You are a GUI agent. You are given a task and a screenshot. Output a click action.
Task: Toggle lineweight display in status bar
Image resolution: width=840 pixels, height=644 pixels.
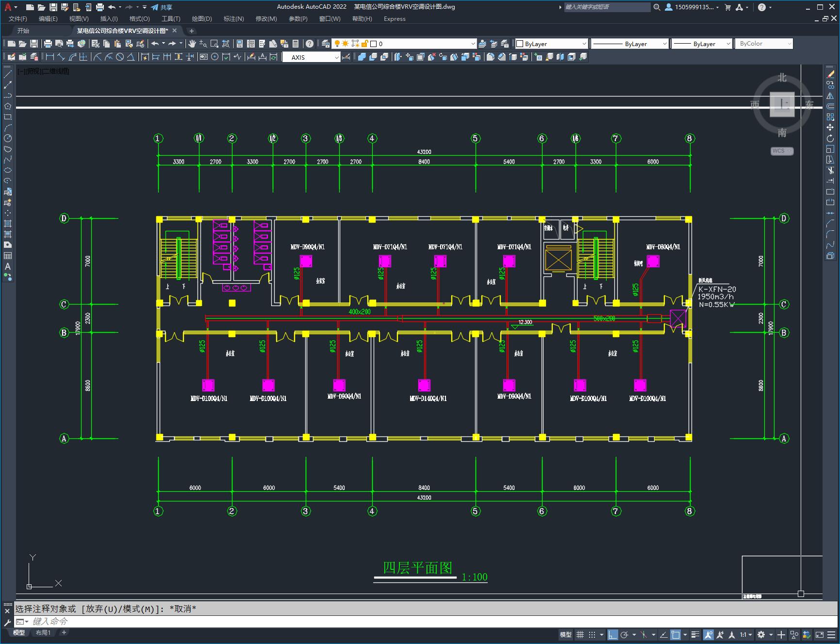coord(695,634)
